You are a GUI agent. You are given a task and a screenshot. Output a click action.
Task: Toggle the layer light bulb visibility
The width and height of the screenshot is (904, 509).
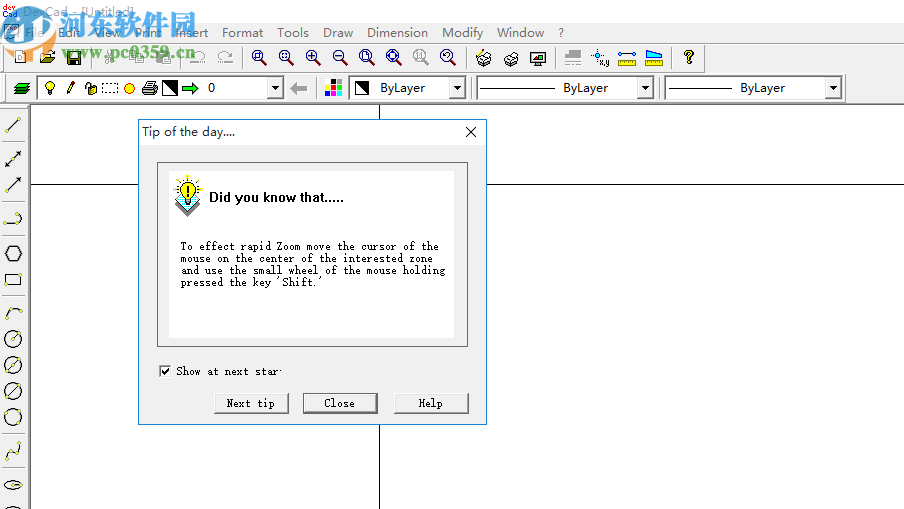point(50,88)
